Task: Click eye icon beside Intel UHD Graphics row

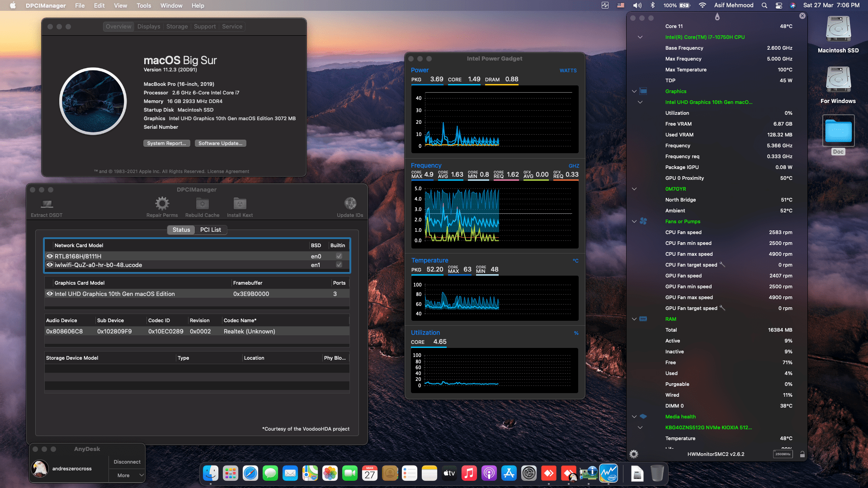Action: [x=50, y=294]
